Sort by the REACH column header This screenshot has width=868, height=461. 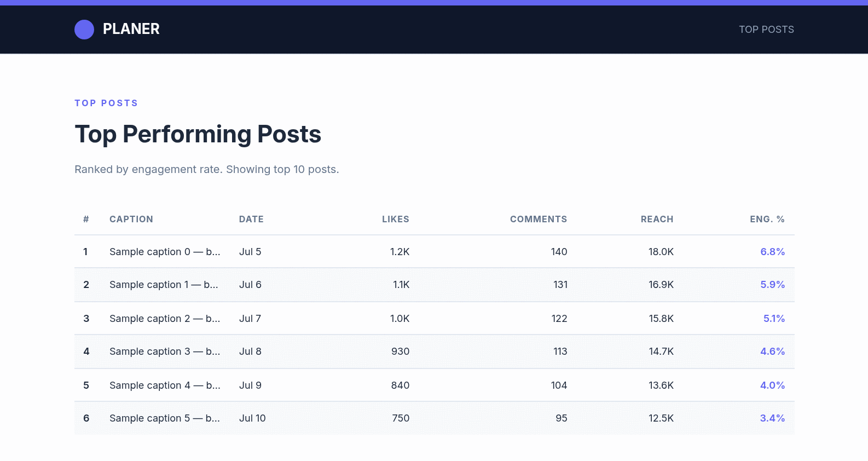[657, 219]
